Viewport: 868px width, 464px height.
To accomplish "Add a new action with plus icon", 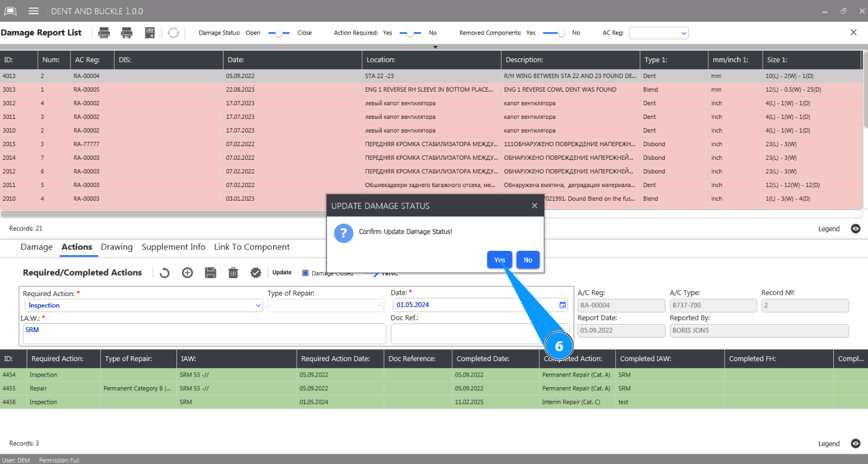I will pyautogui.click(x=188, y=273).
